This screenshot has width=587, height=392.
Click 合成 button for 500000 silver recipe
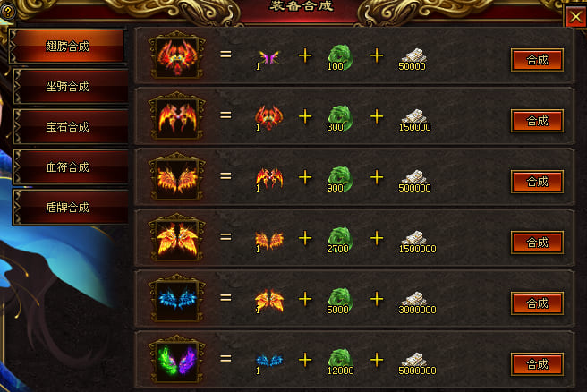click(537, 182)
